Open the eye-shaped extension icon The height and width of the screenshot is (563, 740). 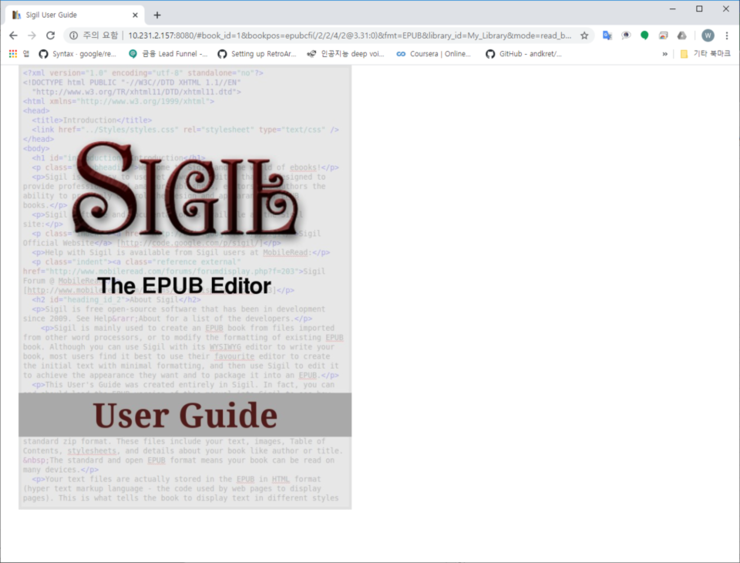626,35
